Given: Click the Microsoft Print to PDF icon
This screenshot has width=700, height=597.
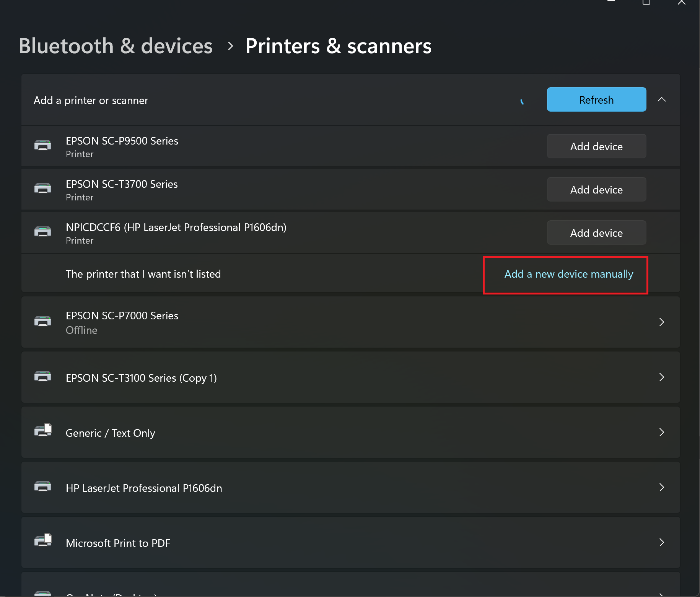Looking at the screenshot, I should [43, 540].
